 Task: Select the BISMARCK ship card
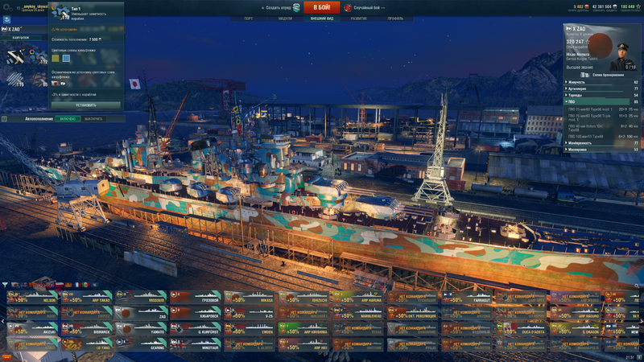click(x=86, y=329)
